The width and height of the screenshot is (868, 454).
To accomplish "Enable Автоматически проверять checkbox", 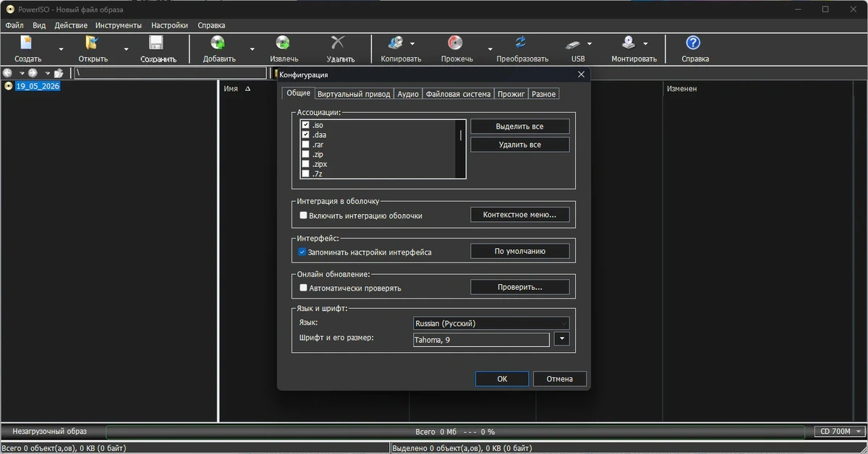I will pyautogui.click(x=304, y=288).
